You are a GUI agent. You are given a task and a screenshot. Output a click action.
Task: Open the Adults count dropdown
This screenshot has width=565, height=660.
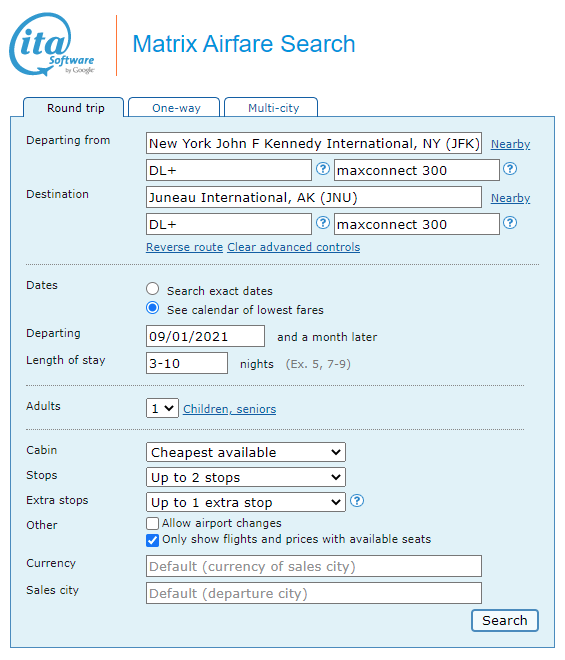[x=162, y=408]
